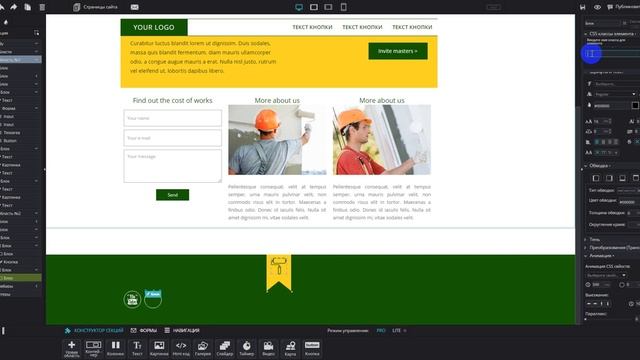Collapse the Обводка border section

[599, 166]
